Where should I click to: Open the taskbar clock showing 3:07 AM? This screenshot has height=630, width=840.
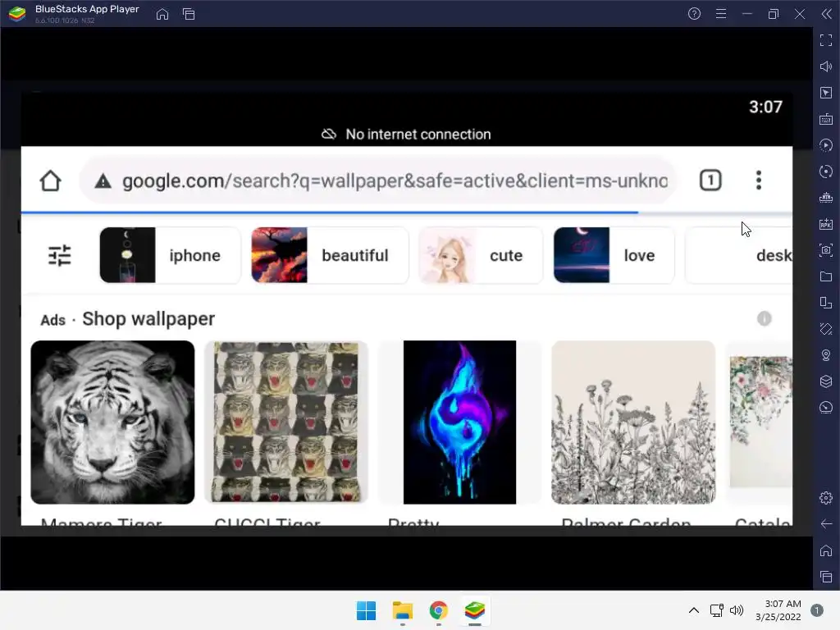tap(778, 610)
